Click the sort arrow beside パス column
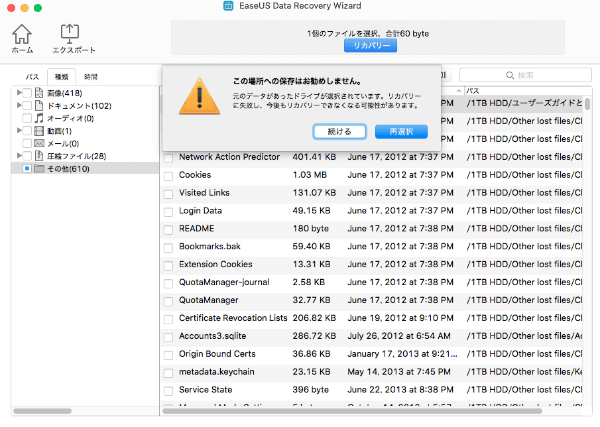This screenshot has height=427, width=600. click(459, 91)
